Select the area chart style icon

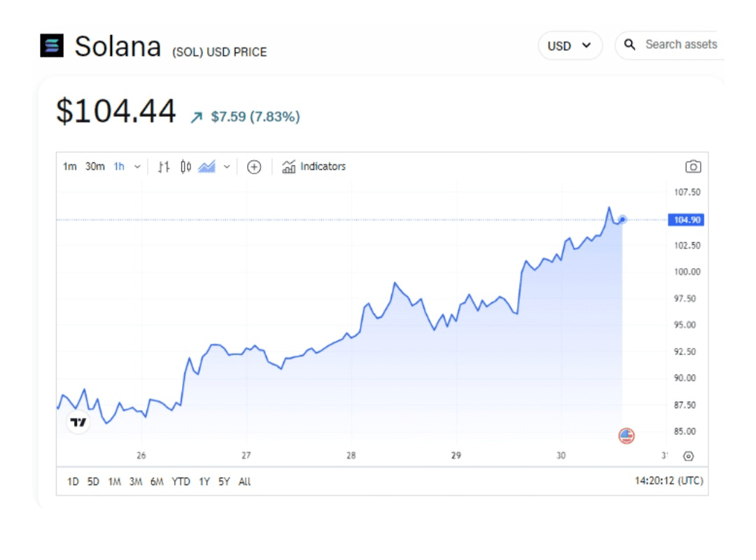(206, 167)
